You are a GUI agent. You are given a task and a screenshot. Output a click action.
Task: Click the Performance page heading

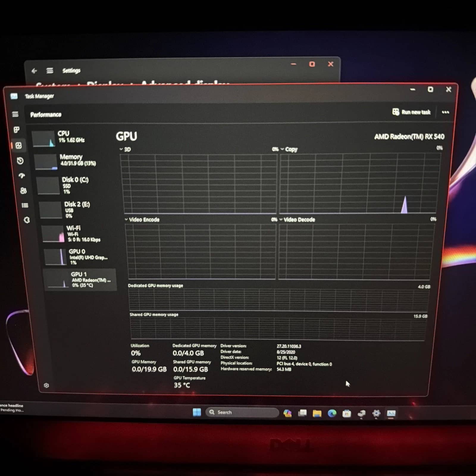pyautogui.click(x=46, y=115)
